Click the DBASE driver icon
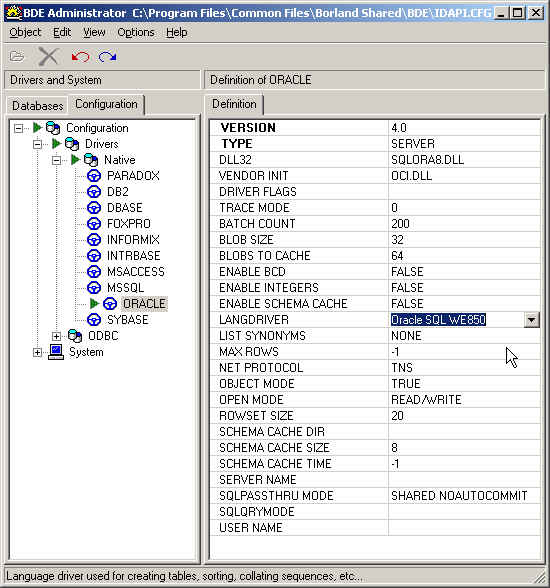Viewport: 550px width, 588px height. click(94, 208)
